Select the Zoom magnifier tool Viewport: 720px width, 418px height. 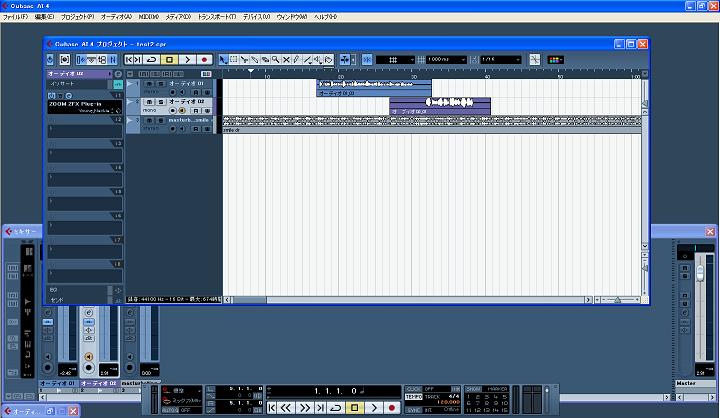275,60
